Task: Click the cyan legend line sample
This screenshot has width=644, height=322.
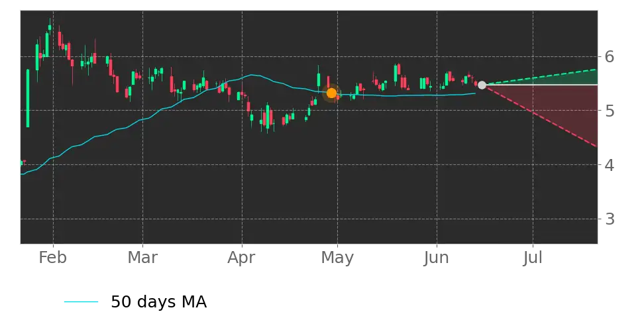Action: point(81,302)
